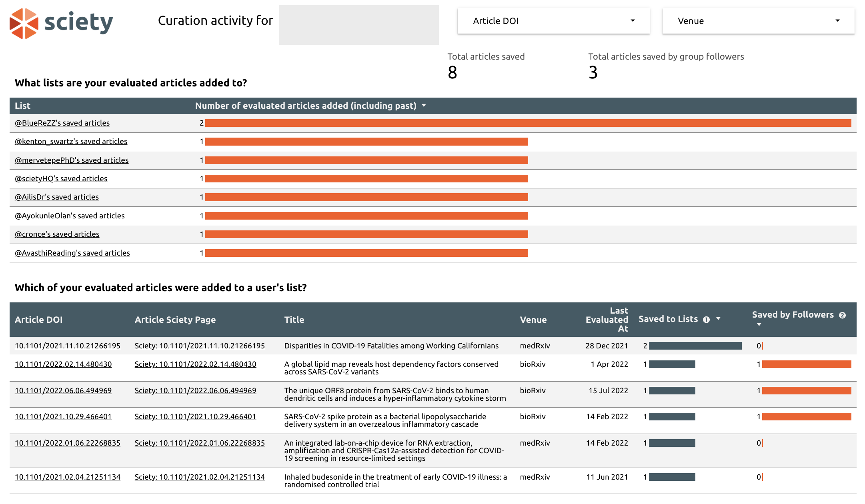Click the Total articles saved count
This screenshot has width=865, height=504.
(452, 73)
